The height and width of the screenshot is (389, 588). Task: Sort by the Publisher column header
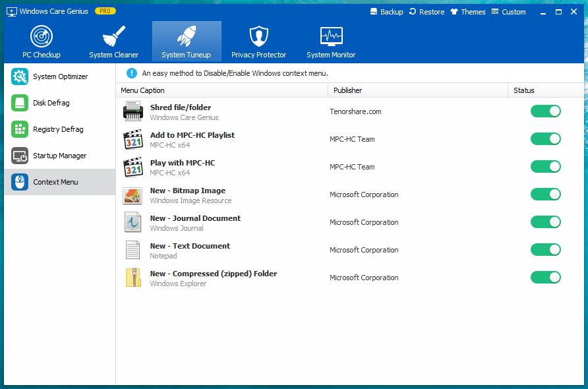[418, 90]
